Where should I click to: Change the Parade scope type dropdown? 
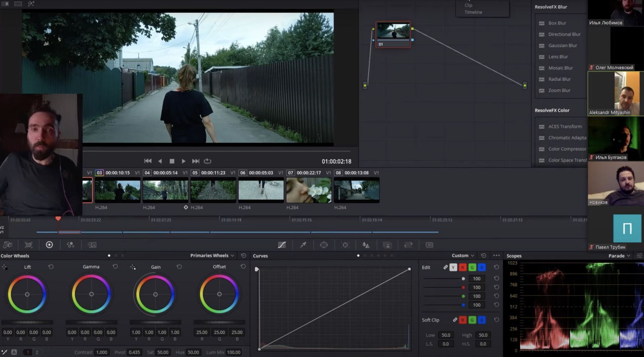(619, 256)
